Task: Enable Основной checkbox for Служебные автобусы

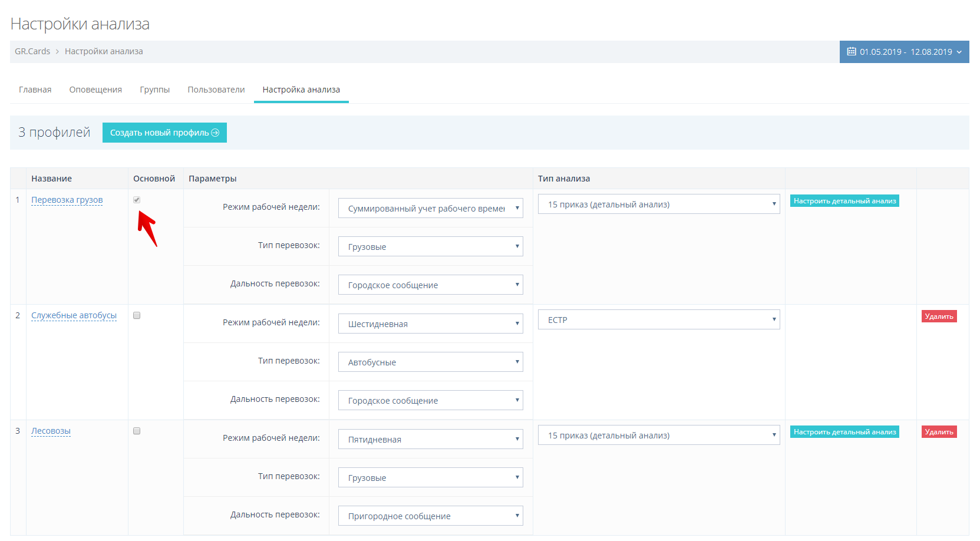Action: [137, 315]
